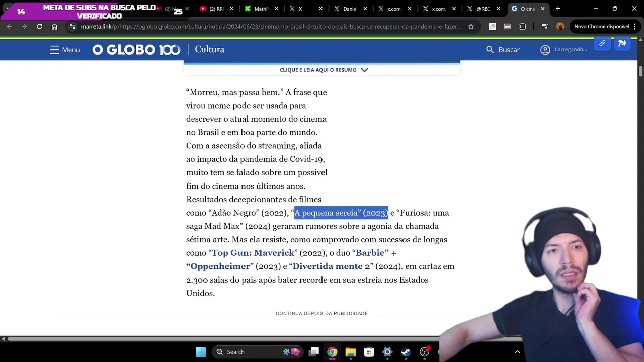The height and width of the screenshot is (362, 644).
Task: Open Steam from the taskbar
Action: [406, 352]
